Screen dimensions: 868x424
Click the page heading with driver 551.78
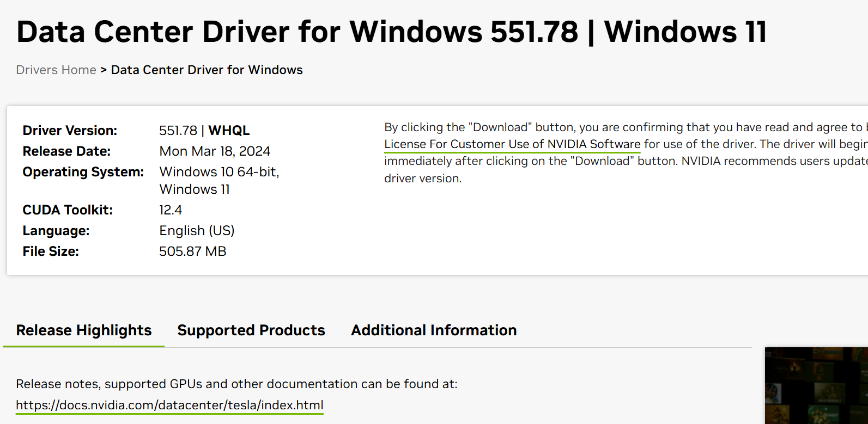coord(391,32)
